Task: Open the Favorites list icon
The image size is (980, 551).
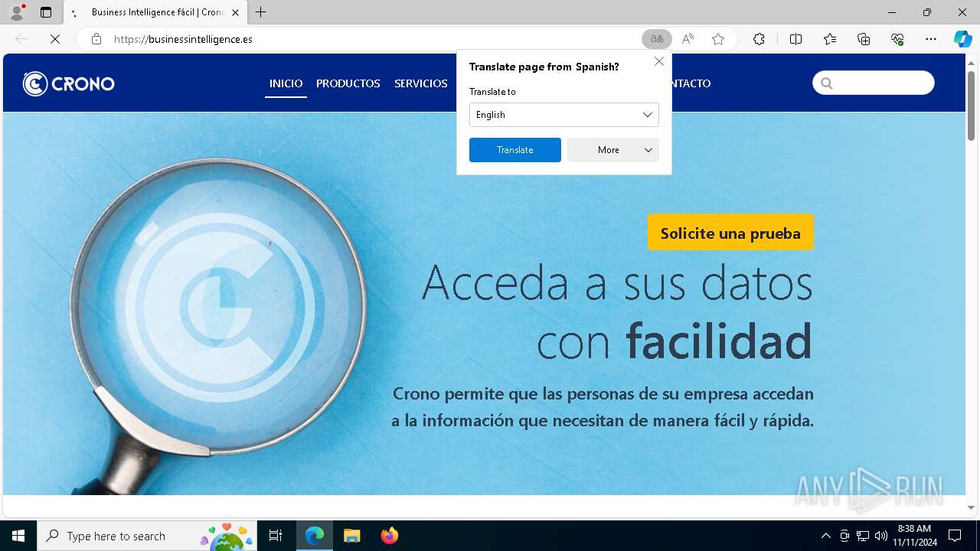Action: coord(830,39)
